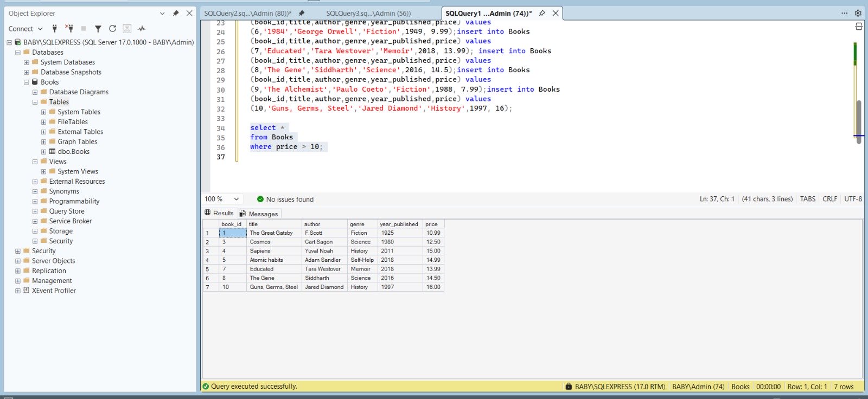Click the Connect Object Explorer plug icon
This screenshot has height=399, width=868.
click(x=54, y=29)
